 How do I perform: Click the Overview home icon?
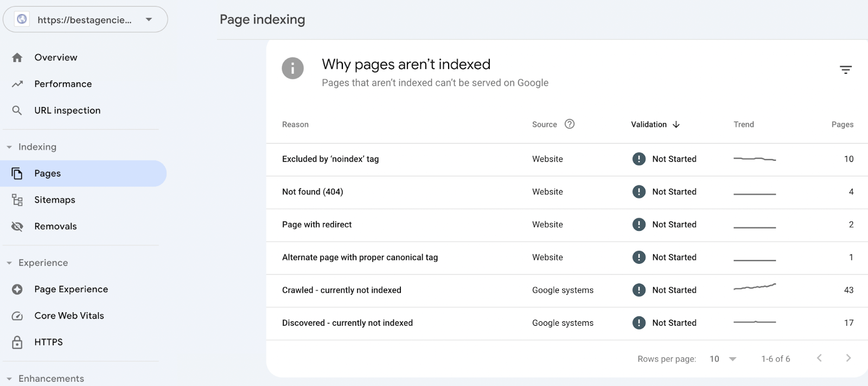coord(17,58)
